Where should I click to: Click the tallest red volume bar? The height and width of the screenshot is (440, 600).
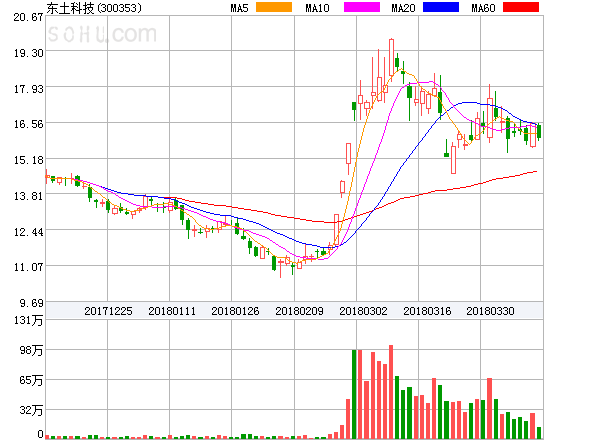391,392
